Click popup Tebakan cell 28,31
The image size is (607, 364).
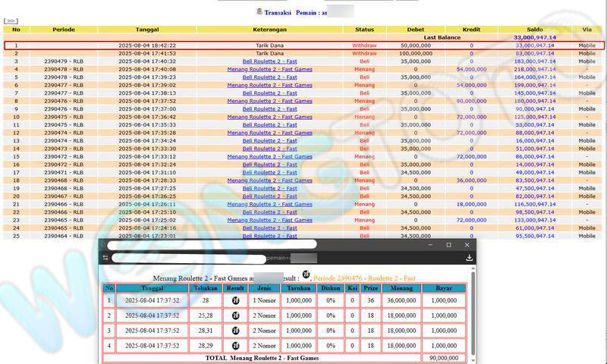[x=206, y=331]
